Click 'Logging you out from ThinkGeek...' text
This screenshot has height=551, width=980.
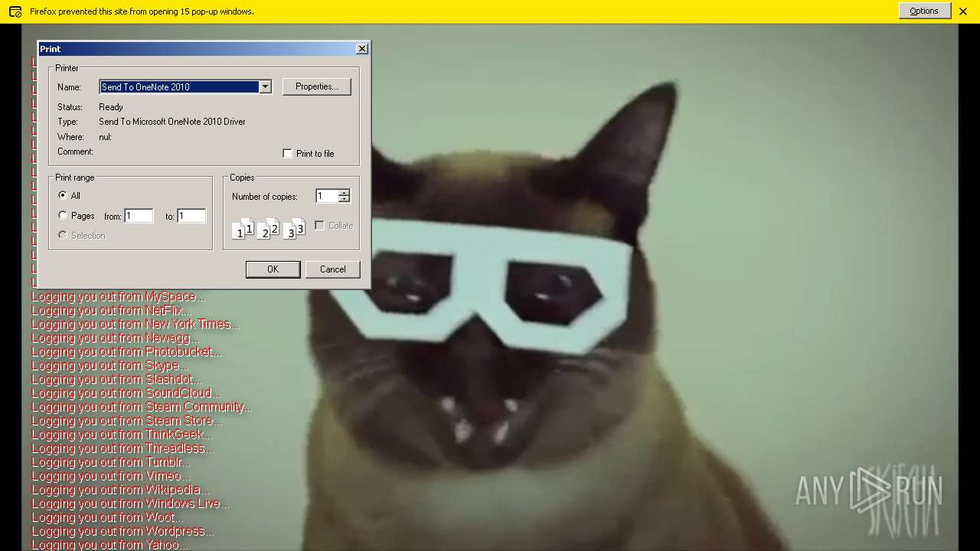click(x=122, y=434)
